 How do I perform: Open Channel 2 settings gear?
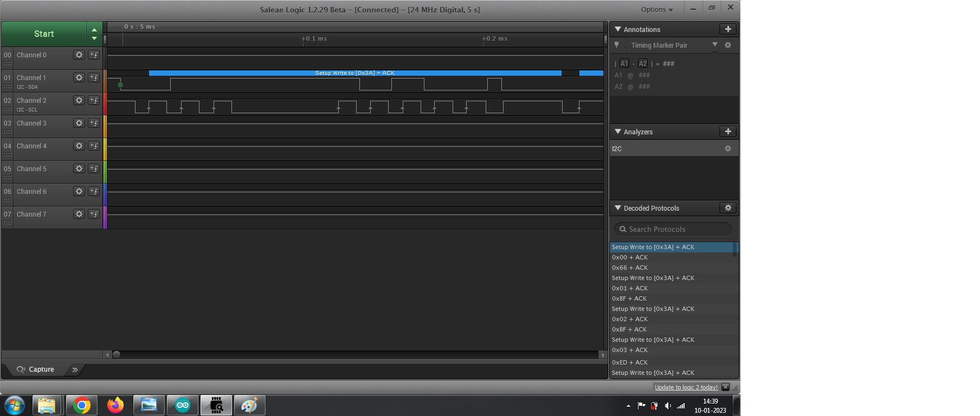(79, 100)
